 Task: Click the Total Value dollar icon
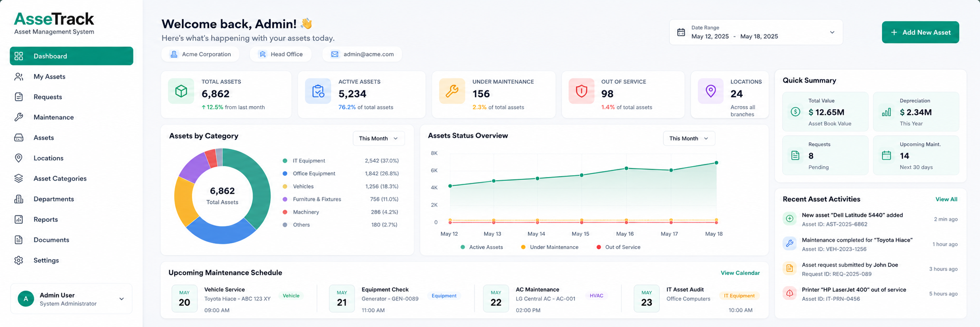[795, 112]
